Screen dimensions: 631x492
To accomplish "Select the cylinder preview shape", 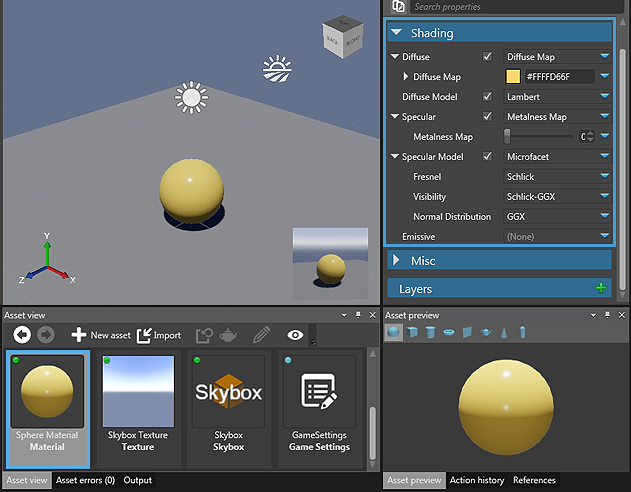I will click(x=431, y=332).
